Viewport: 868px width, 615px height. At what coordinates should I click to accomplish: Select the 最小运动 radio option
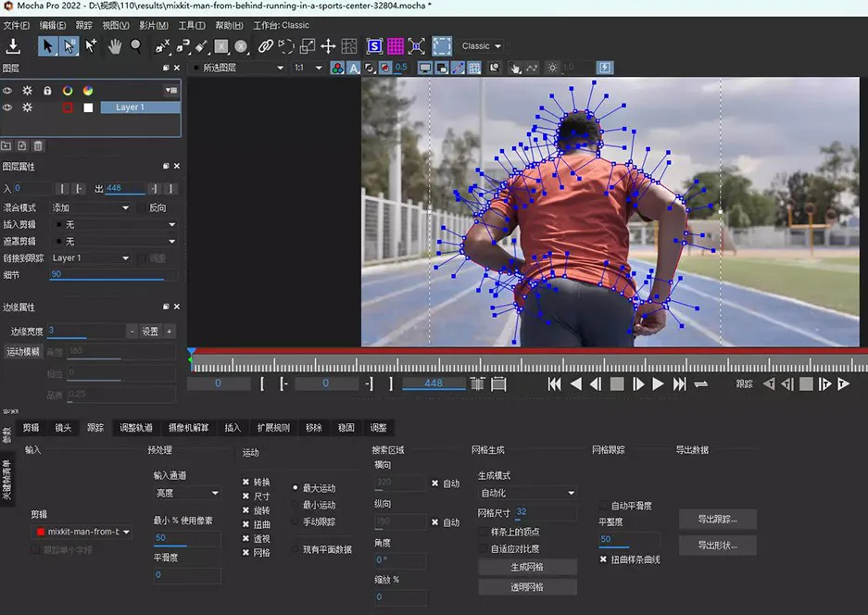pos(296,505)
